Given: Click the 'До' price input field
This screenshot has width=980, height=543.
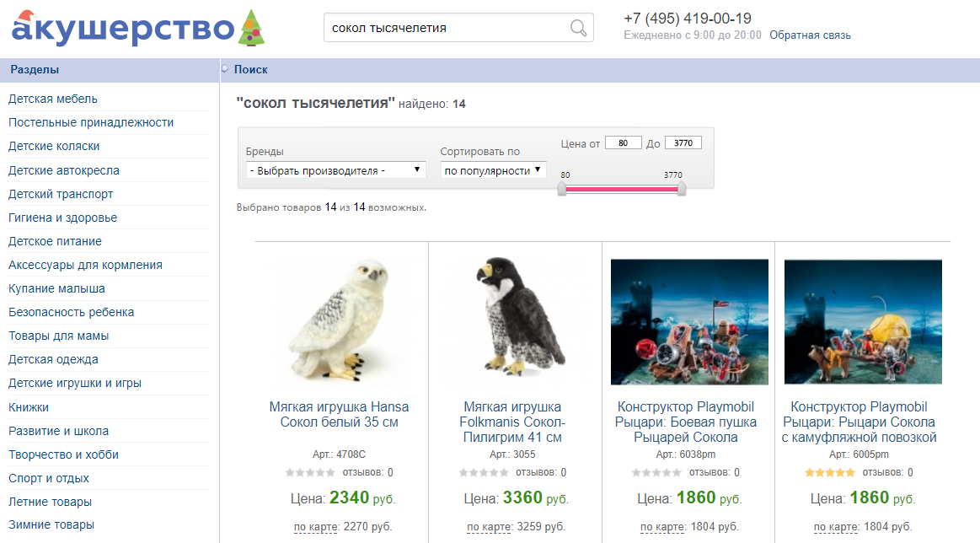Looking at the screenshot, I should point(683,142).
